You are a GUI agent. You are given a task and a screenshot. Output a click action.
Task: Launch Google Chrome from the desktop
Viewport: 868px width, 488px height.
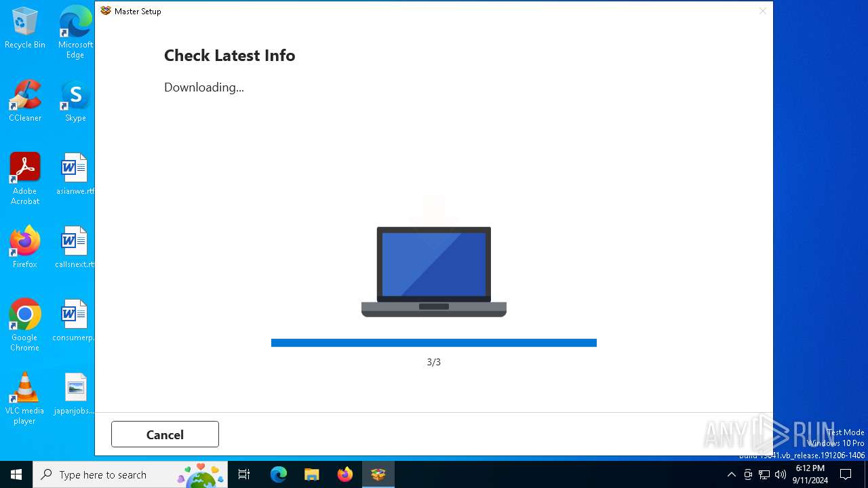coord(25,325)
